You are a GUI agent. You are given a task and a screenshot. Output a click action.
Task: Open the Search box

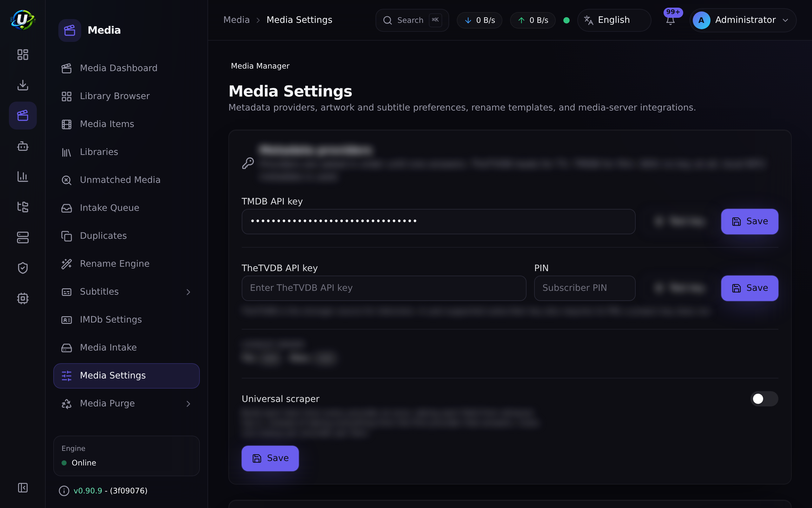[x=412, y=20]
